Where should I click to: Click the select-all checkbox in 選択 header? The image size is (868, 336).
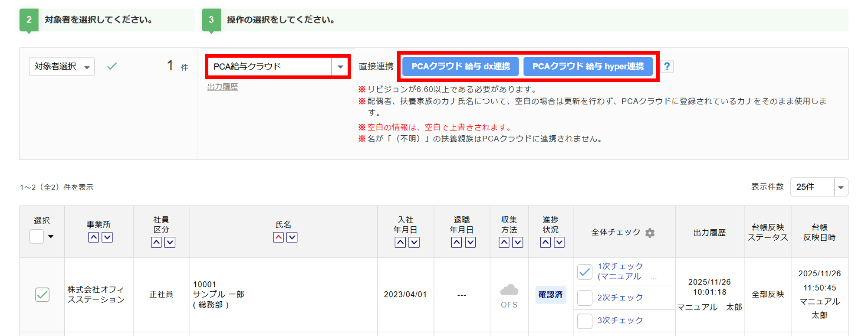(x=36, y=237)
